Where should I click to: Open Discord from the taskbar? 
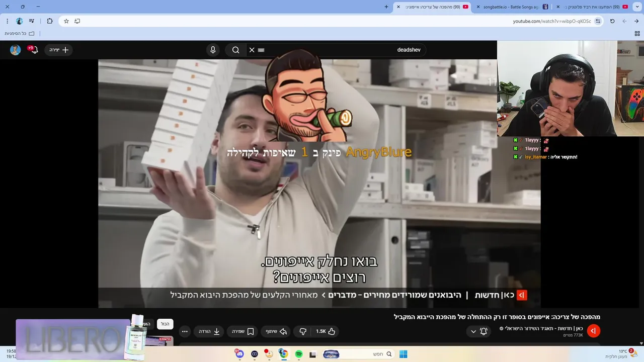239,354
